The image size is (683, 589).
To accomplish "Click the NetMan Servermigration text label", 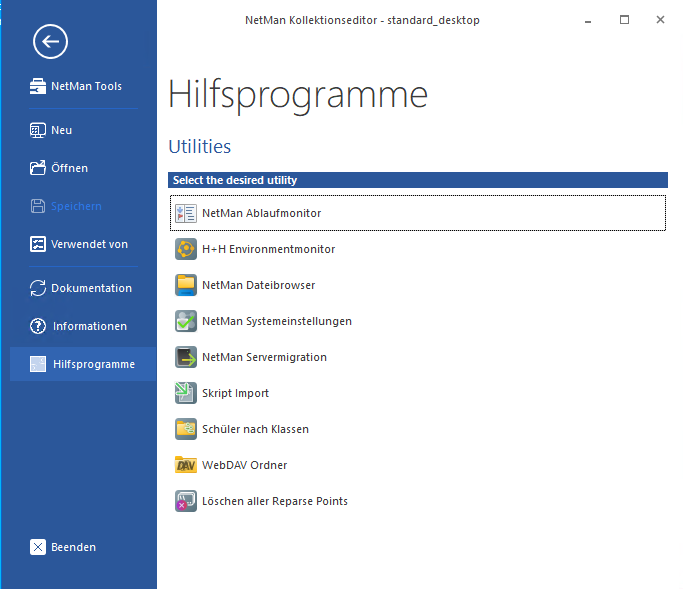I will click(264, 357).
